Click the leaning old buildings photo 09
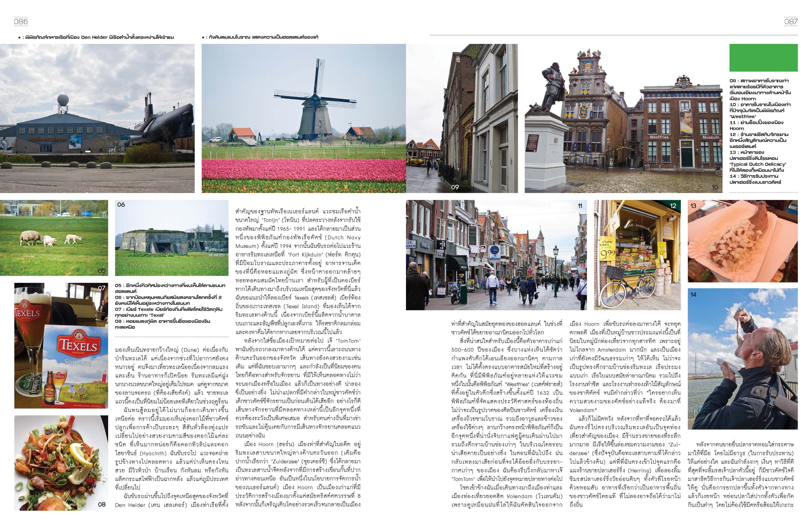The image size is (812, 525). tap(462, 118)
